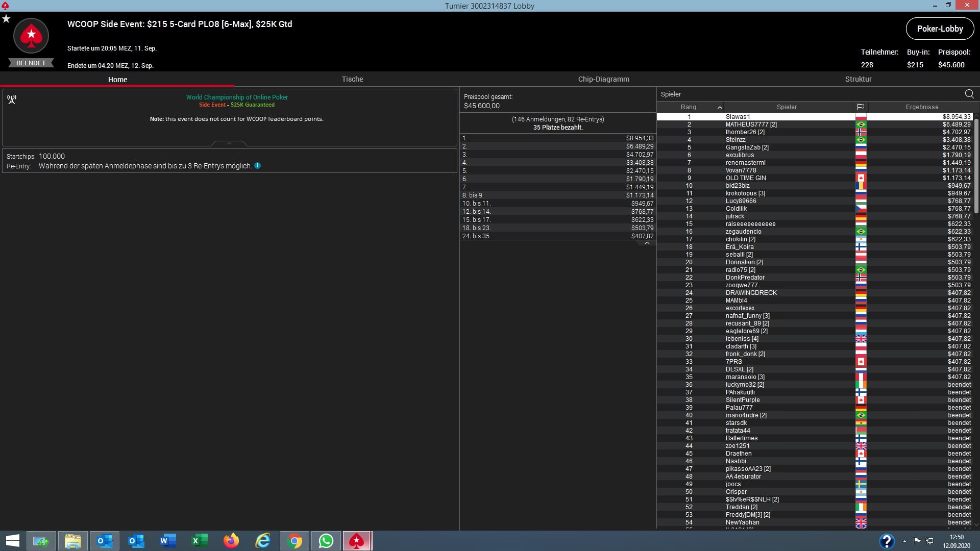Image resolution: width=980 pixels, height=551 pixels.
Task: Collapse the tournament info panel chevron
Action: click(229, 143)
